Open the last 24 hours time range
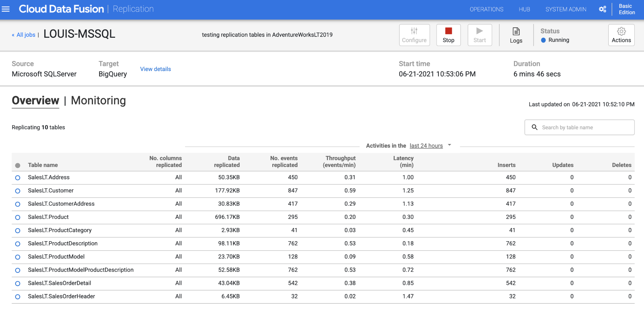Image resolution: width=644 pixels, height=311 pixels. click(x=426, y=146)
